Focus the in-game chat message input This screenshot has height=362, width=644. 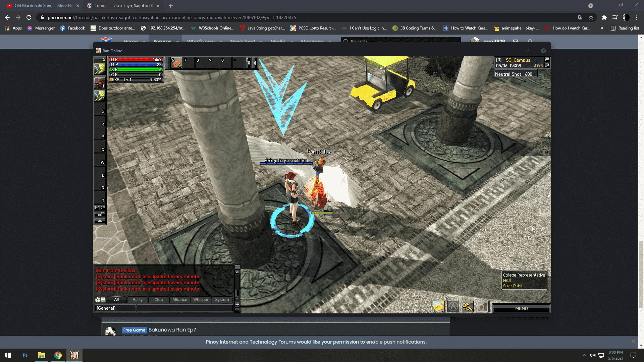[x=184, y=308]
